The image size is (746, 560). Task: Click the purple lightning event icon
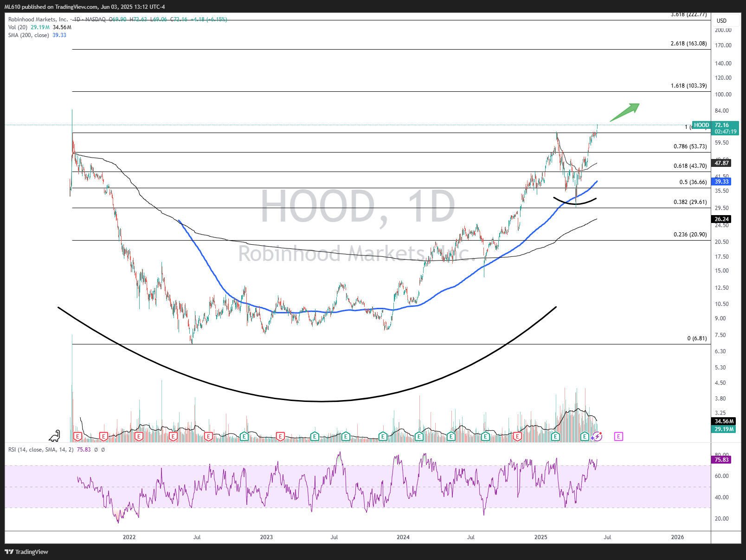(597, 436)
